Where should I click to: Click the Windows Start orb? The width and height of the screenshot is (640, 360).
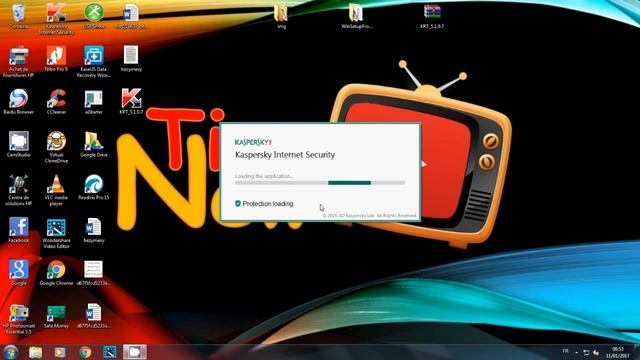click(11, 352)
